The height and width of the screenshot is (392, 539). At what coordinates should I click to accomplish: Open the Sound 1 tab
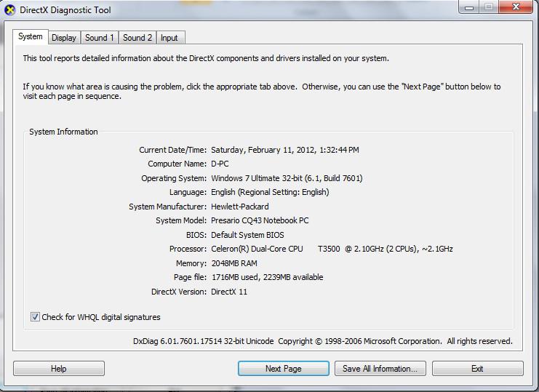[x=99, y=38]
